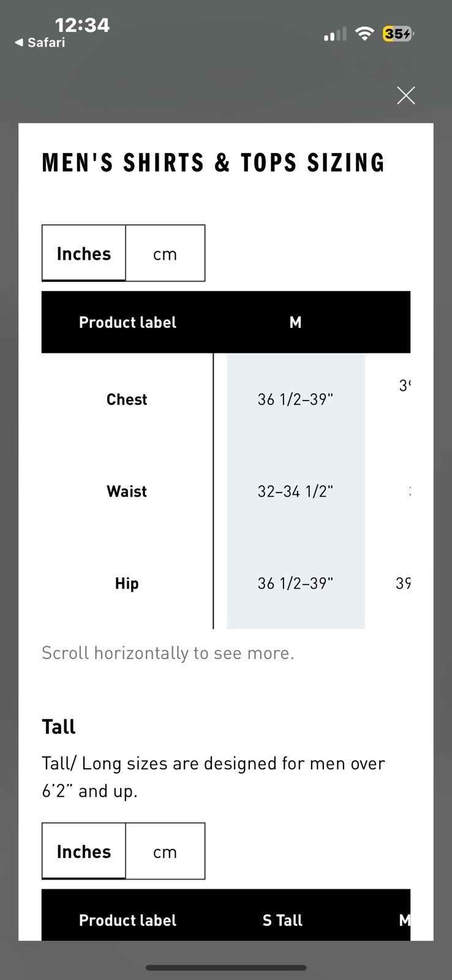Tap the home indicator bar at bottom

pyautogui.click(x=226, y=968)
